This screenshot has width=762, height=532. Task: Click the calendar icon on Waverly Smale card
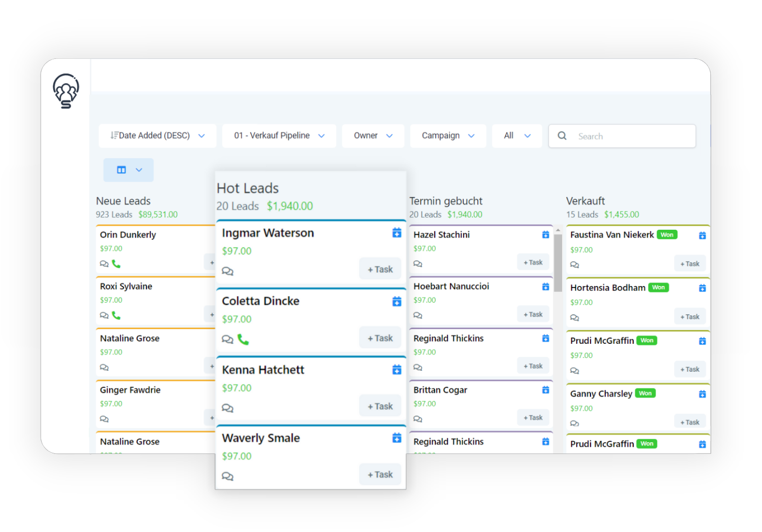(397, 438)
